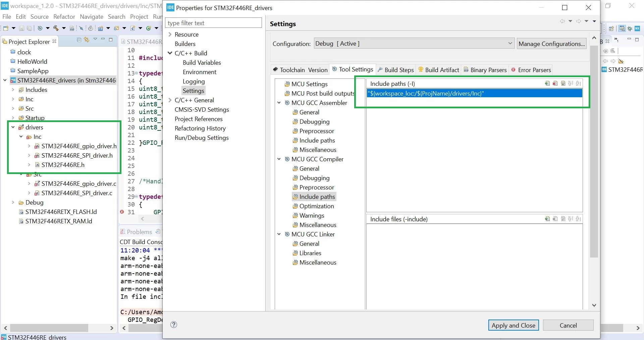This screenshot has height=340, width=644.
Task: Collapse the MCU GCC Assembler node
Action: (x=279, y=103)
